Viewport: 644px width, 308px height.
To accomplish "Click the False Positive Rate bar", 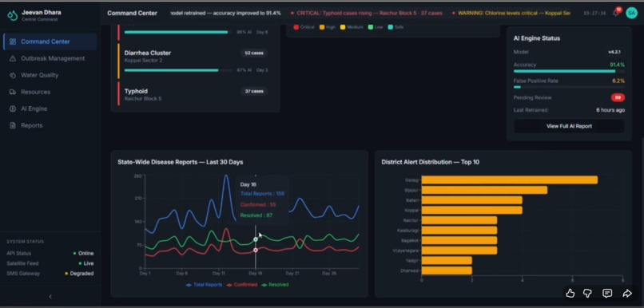I will [569, 87].
